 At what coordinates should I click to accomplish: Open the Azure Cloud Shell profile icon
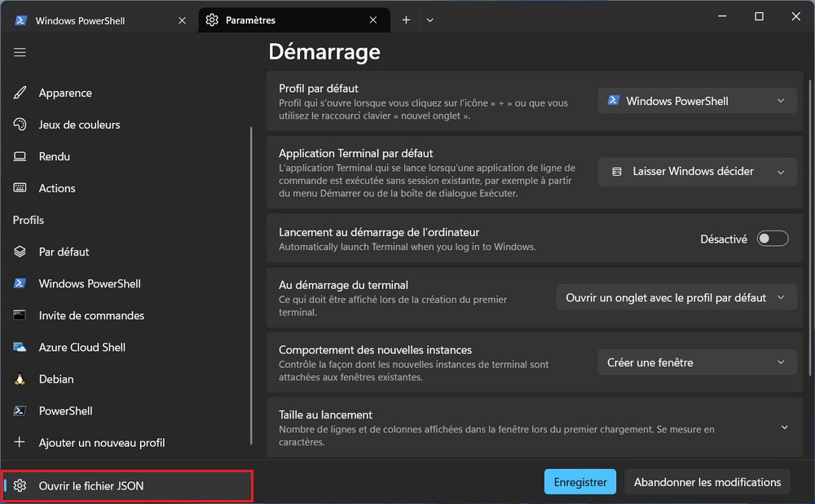tap(20, 347)
